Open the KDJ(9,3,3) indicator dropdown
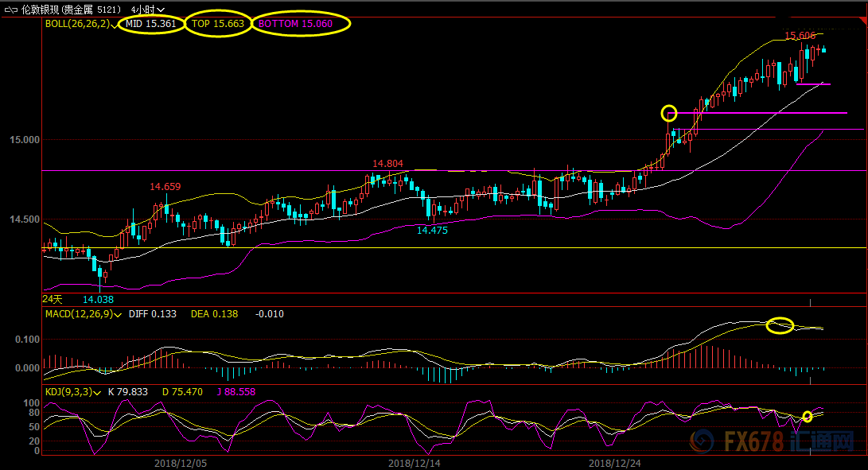868x470 pixels. (x=98, y=392)
